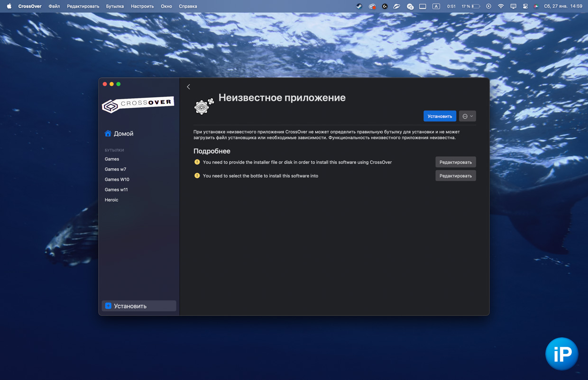Screen dimensions: 588x380
Task: Click the blue plus icon at sidebar bottom
Action: tap(108, 306)
